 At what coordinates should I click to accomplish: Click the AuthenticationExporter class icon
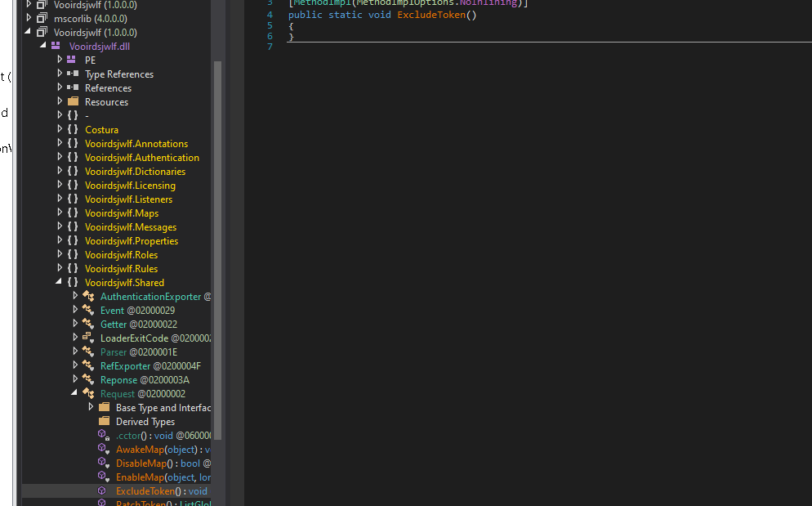[88, 296]
